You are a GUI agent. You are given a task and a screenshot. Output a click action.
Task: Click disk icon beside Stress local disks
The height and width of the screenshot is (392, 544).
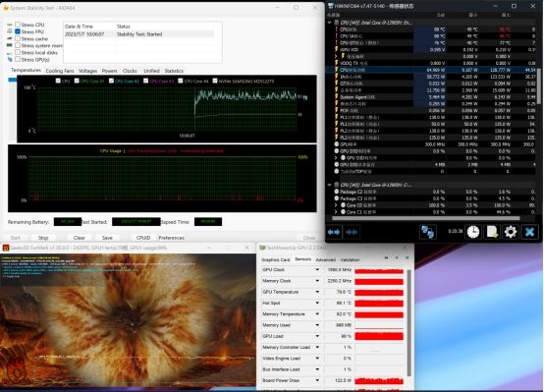[x=10, y=52]
